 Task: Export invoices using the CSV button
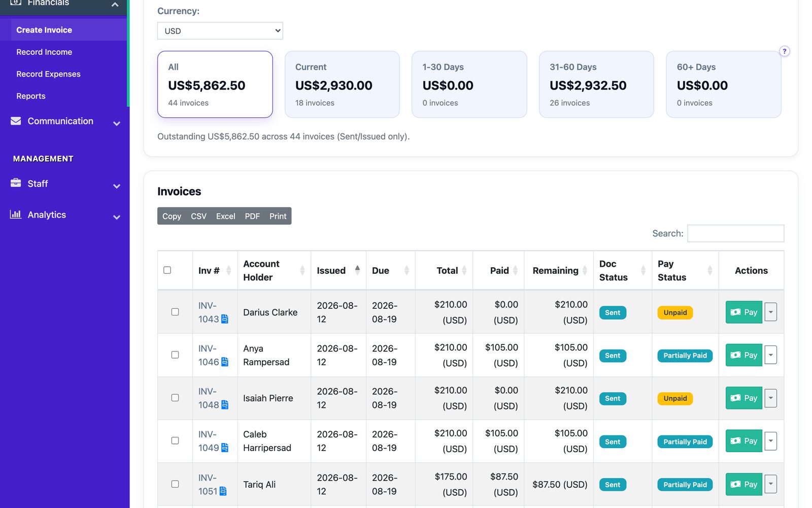coord(198,216)
